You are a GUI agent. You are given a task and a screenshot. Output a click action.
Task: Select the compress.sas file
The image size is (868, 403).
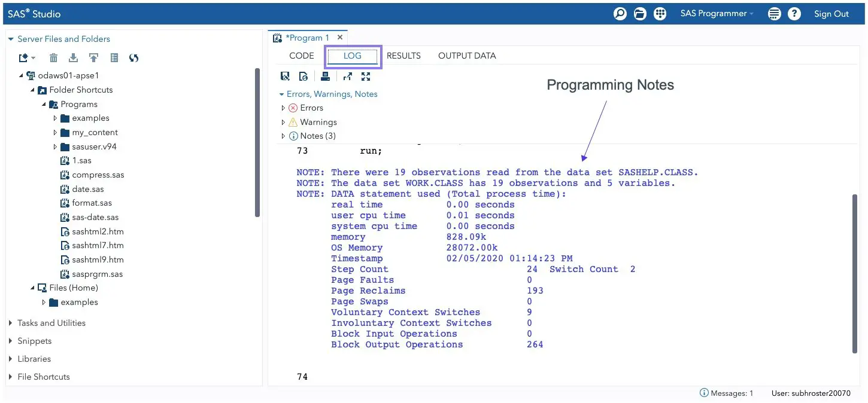[92, 175]
